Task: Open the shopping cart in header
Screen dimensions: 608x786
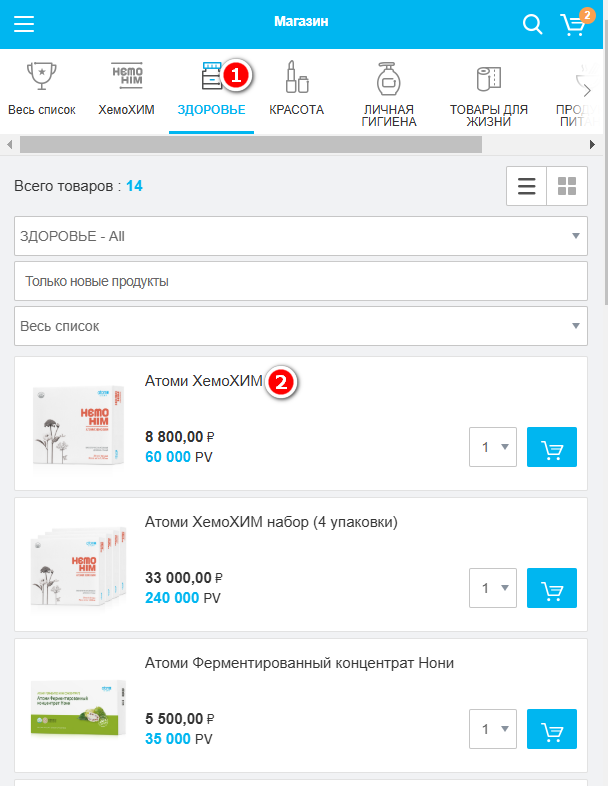Action: coord(573,24)
